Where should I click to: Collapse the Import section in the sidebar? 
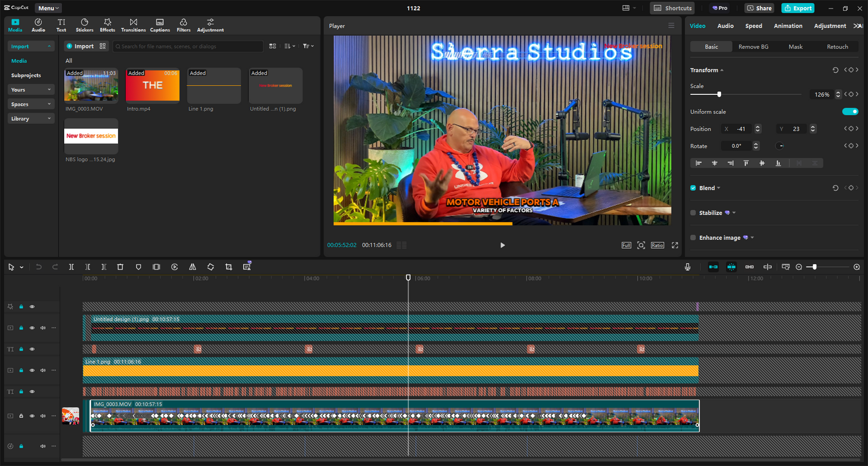31,46
